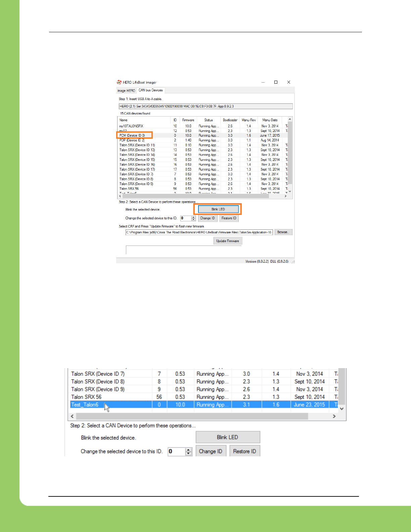
Task: Switch to the Image HERO tab
Action: 126,91
